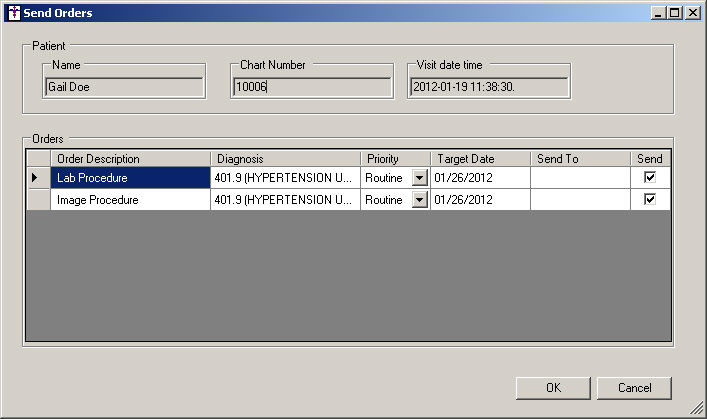
Task: Click Target Date in Image Procedure row
Action: coord(480,199)
